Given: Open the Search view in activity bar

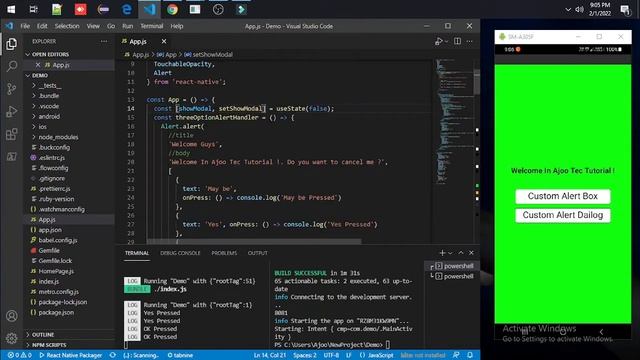Looking at the screenshot, I should [x=11, y=66].
